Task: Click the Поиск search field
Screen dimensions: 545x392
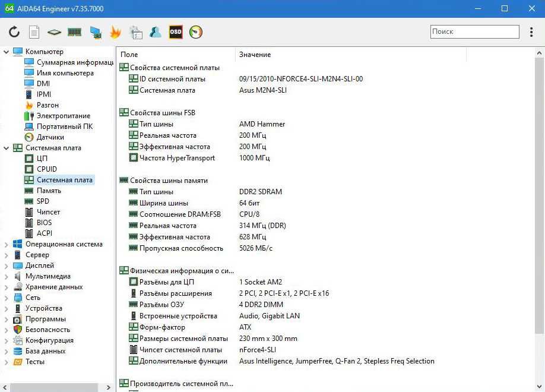Action: coord(474,31)
